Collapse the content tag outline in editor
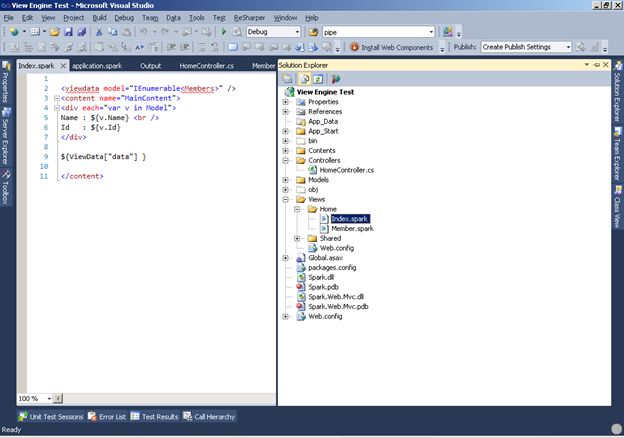This screenshot has height=438, width=624. click(x=57, y=98)
